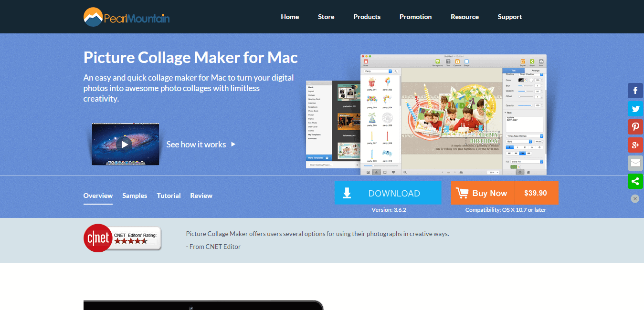The image size is (644, 310).
Task: Open the Promotion menu
Action: point(415,17)
